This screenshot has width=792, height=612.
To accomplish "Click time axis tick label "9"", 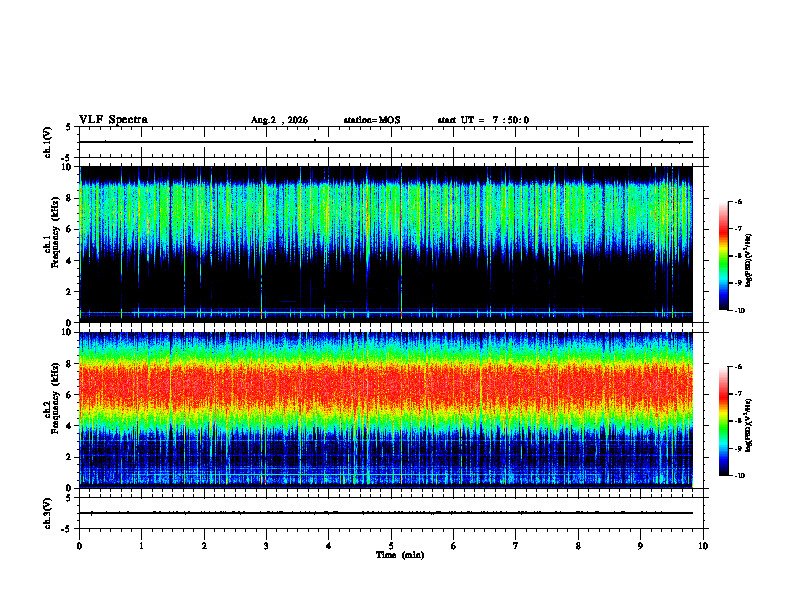I will coord(640,546).
